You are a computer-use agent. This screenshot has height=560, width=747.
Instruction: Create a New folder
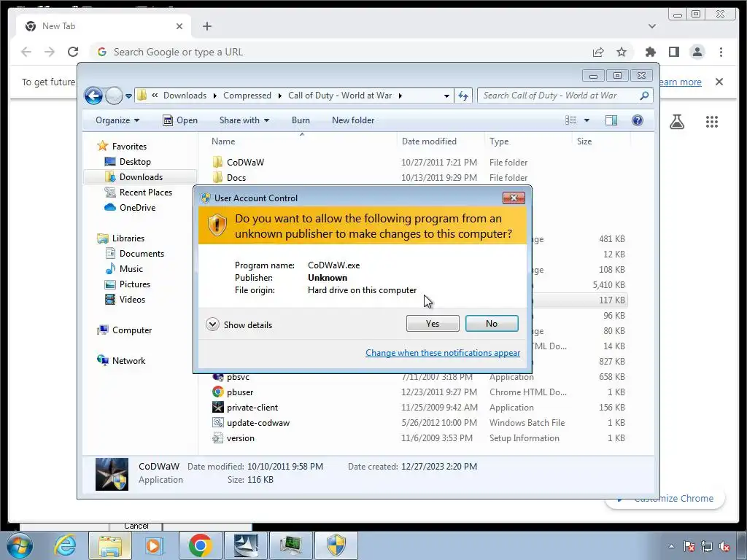[x=353, y=120]
